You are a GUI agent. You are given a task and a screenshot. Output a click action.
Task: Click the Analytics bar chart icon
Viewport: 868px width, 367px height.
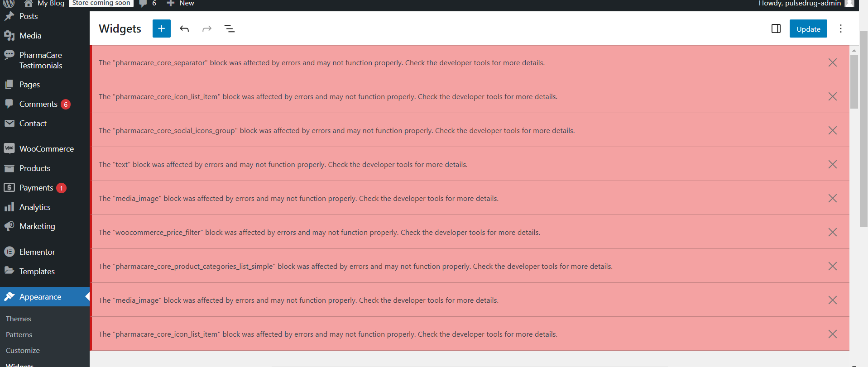[x=9, y=207]
